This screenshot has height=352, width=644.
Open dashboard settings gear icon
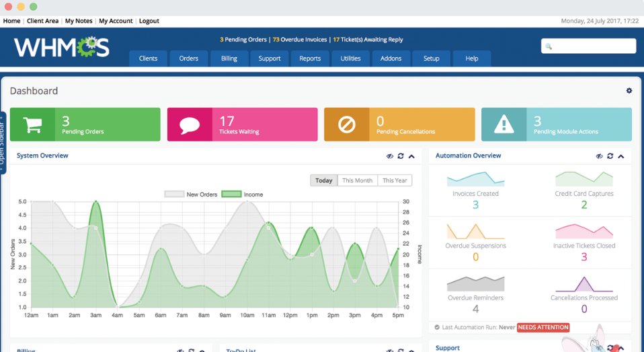coord(629,91)
